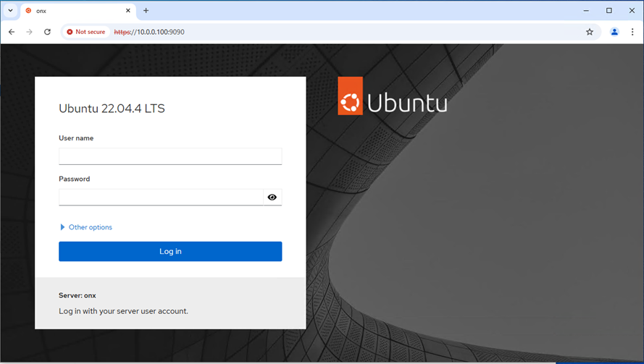Image resolution: width=644 pixels, height=364 pixels.
Task: Open the browser profile icon
Action: click(614, 32)
